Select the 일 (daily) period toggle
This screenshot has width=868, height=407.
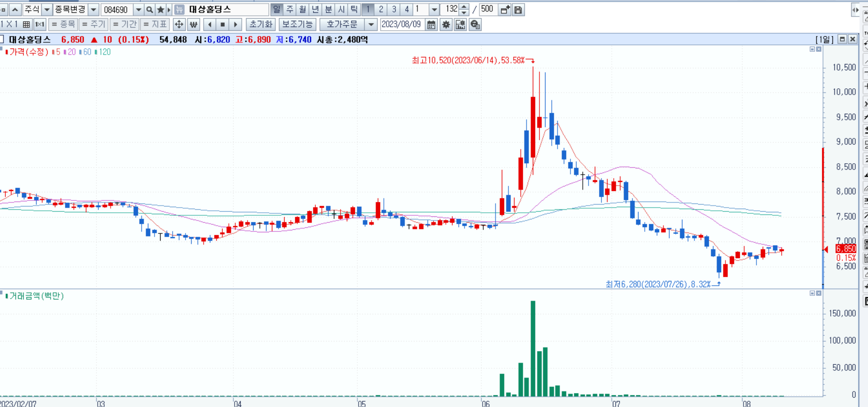[276, 9]
